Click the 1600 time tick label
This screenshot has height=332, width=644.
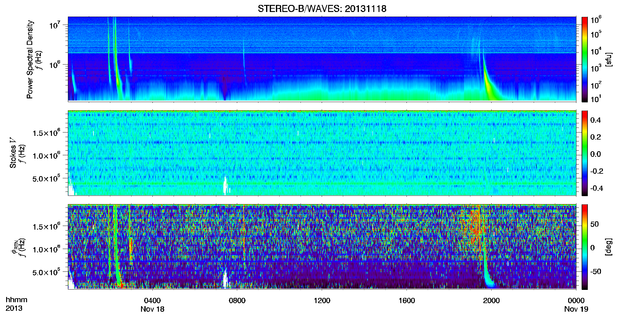coord(407,300)
